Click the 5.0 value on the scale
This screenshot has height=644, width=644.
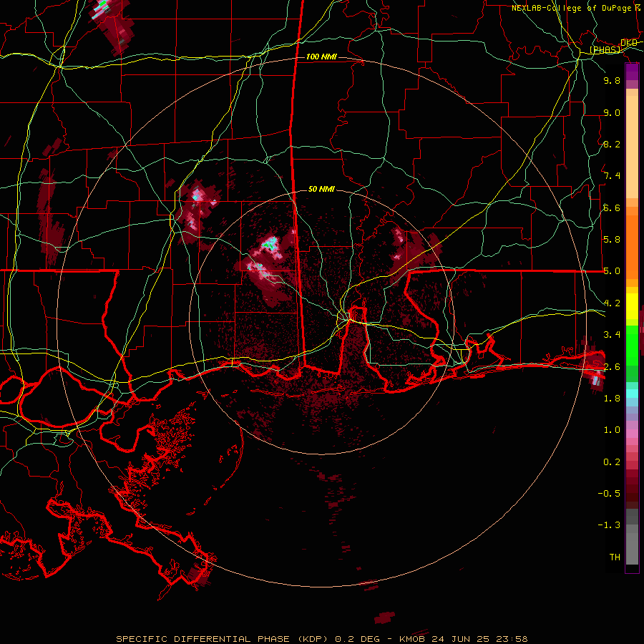tap(612, 271)
